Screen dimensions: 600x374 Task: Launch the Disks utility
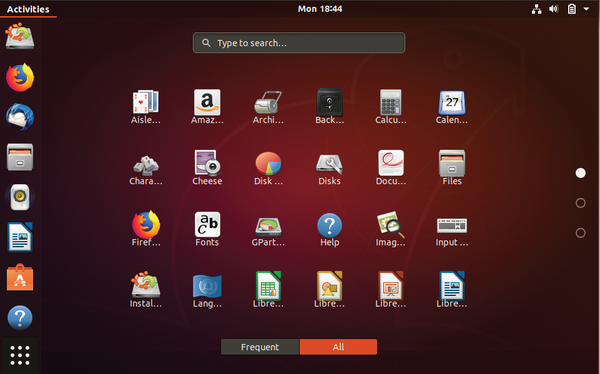tap(329, 164)
